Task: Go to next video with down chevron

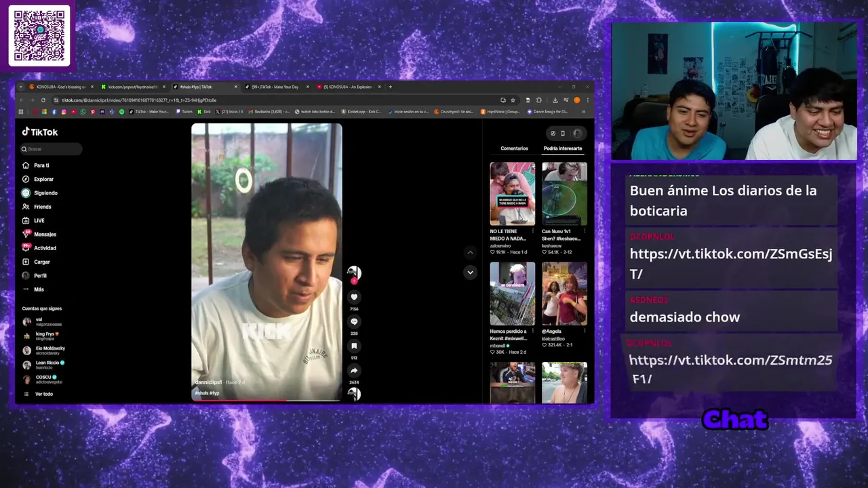Action: tap(470, 272)
